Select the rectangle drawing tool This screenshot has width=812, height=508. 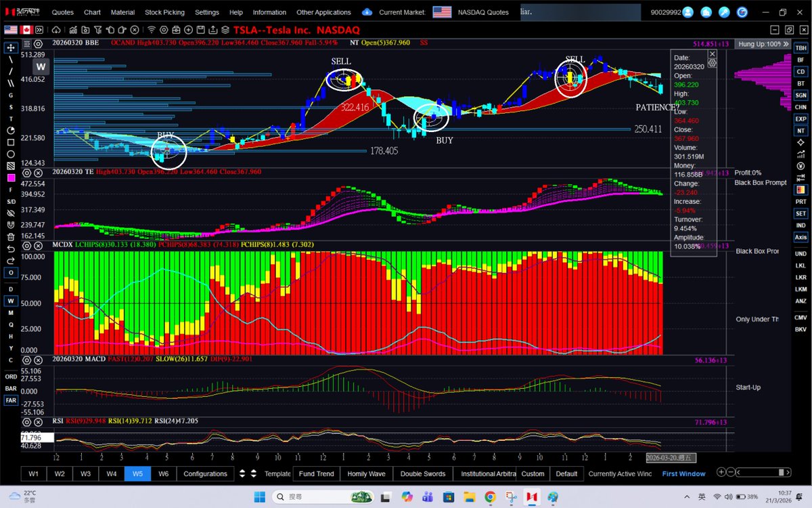(x=11, y=142)
